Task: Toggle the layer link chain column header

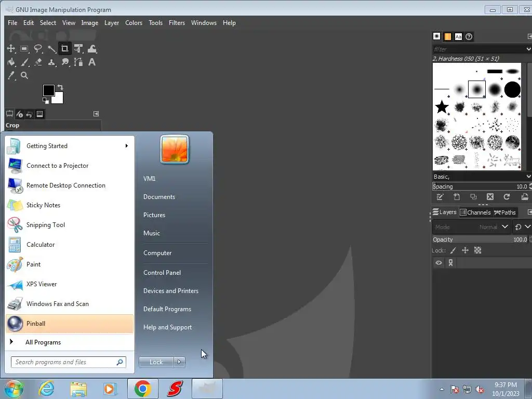Action: click(x=450, y=262)
